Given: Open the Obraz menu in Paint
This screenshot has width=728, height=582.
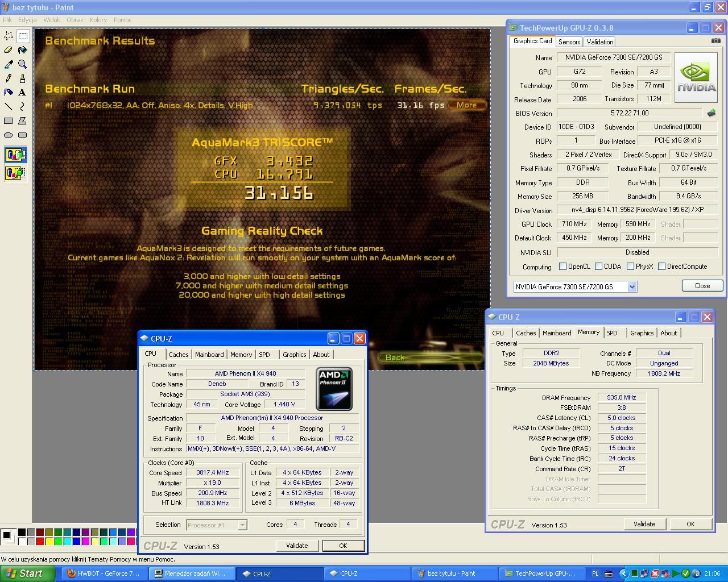Looking at the screenshot, I should (75, 20).
